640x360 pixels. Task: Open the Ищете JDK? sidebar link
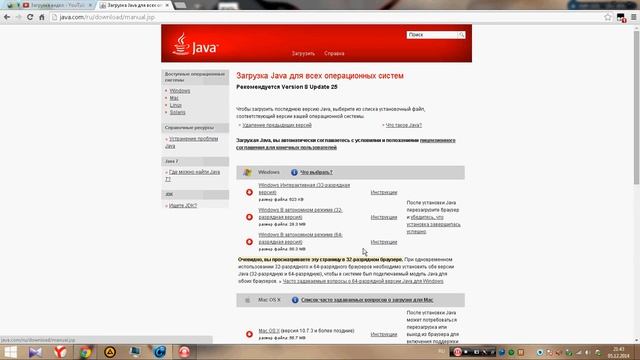pos(183,206)
